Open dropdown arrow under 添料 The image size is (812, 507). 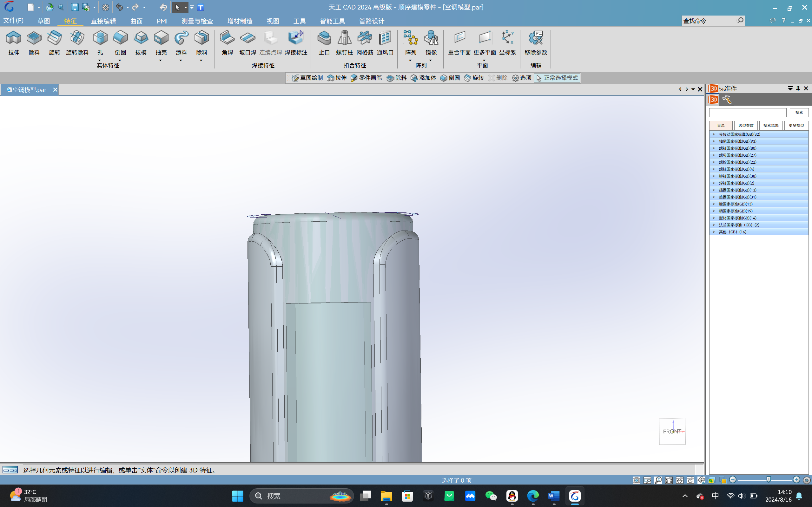181,60
